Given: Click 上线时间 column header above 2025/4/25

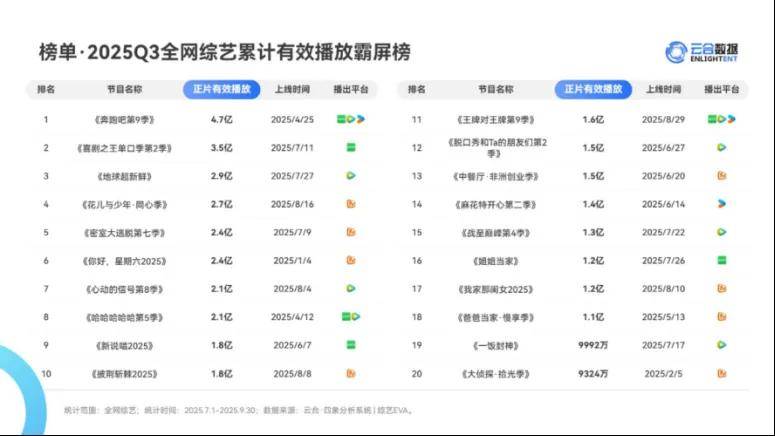Looking at the screenshot, I should (x=293, y=89).
